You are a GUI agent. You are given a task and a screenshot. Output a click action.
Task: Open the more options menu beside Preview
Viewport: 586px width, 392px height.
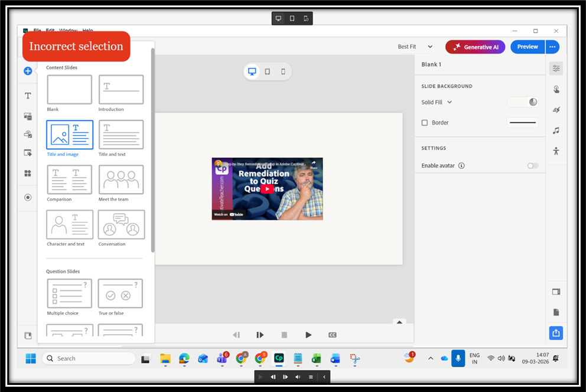(552, 47)
